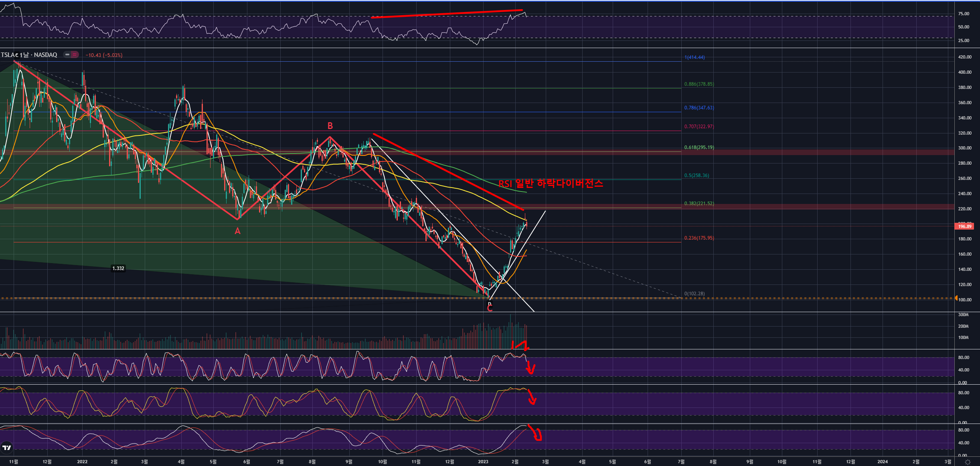Click the red 'C' wave label
The height and width of the screenshot is (466, 980).
point(490,308)
